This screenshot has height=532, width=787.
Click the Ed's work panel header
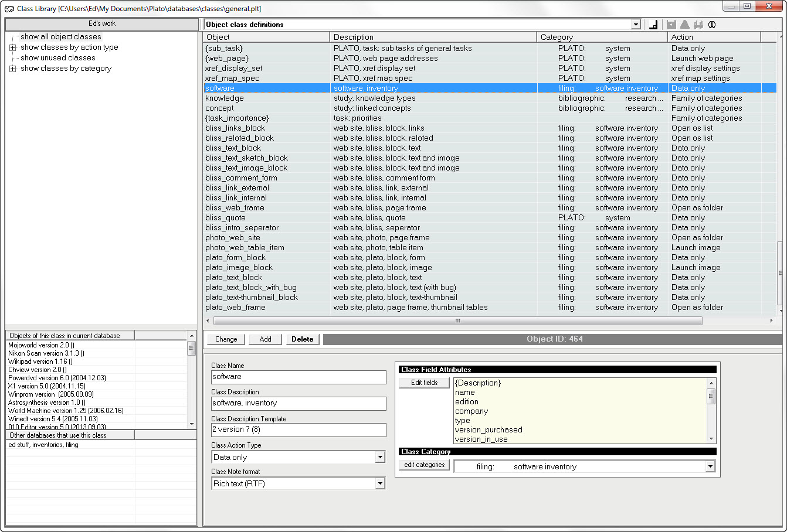pos(101,24)
